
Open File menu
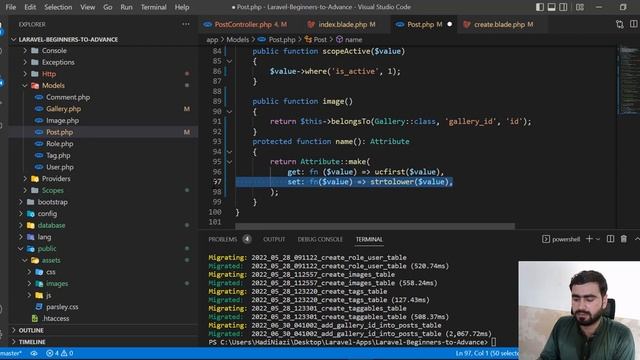[11, 7]
